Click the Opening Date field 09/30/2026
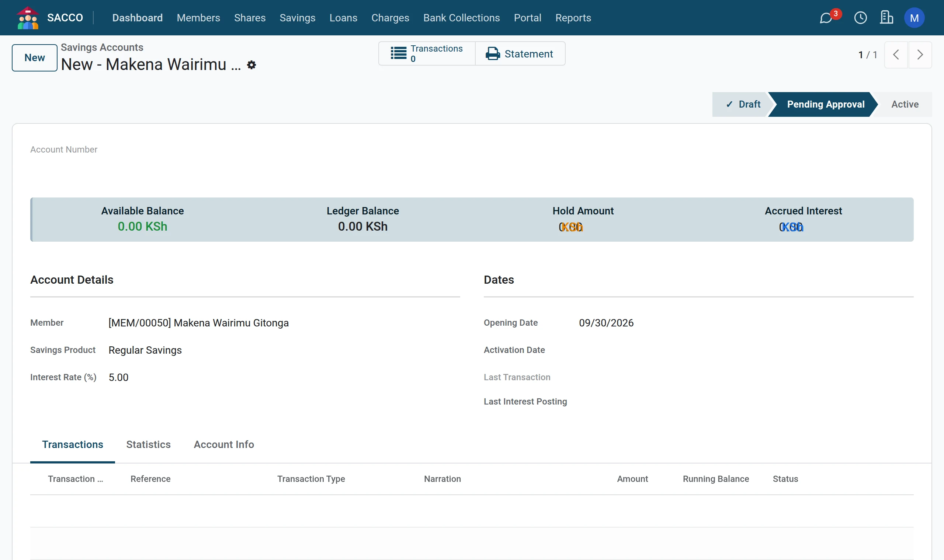The width and height of the screenshot is (944, 560). [606, 323]
